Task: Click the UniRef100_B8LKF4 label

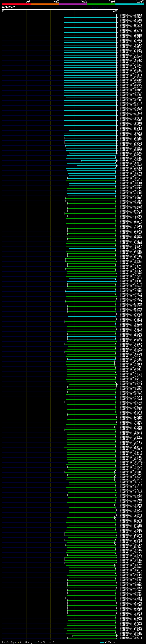Action: pos(131,128)
